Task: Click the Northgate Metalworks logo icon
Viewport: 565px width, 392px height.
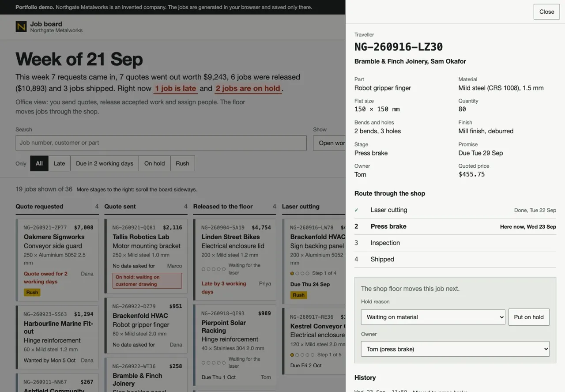Action: pos(21,27)
